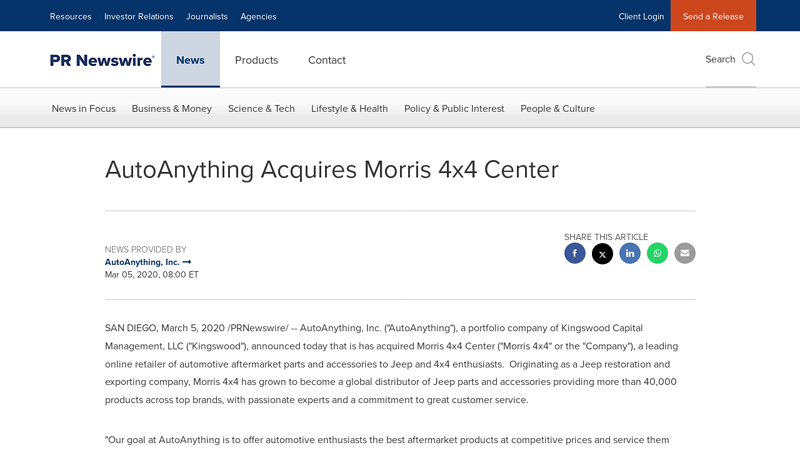Open Science & Tech category
The image size is (800, 450).
point(261,109)
